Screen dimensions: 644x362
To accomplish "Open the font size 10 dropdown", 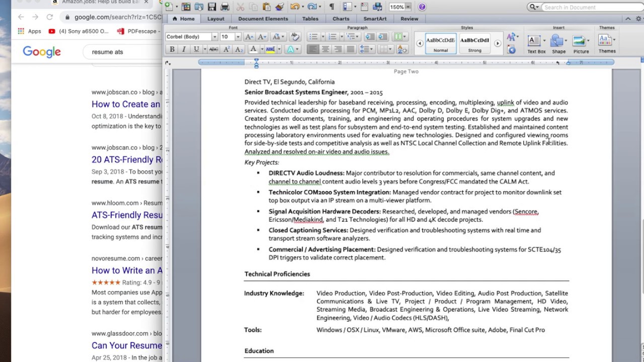I will pos(238,37).
